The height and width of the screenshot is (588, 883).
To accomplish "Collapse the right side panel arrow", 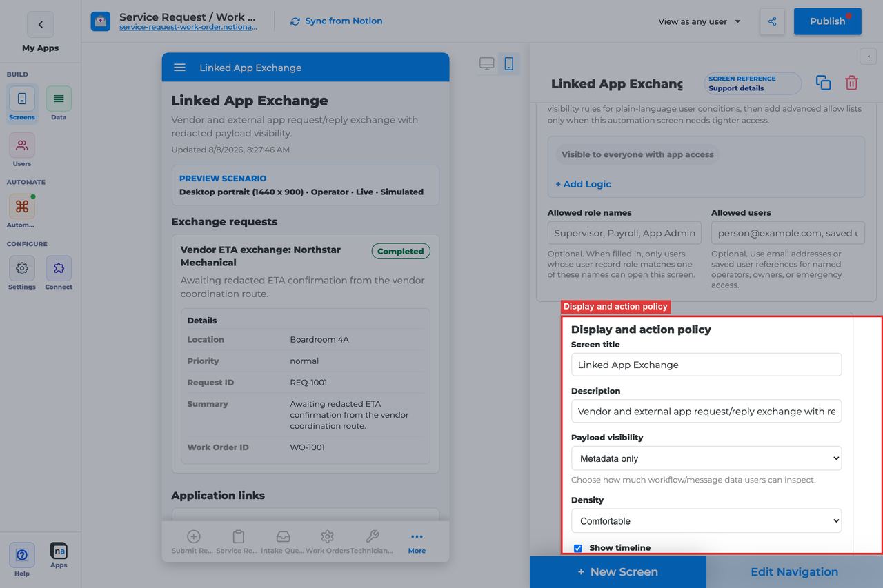I will click(x=868, y=57).
